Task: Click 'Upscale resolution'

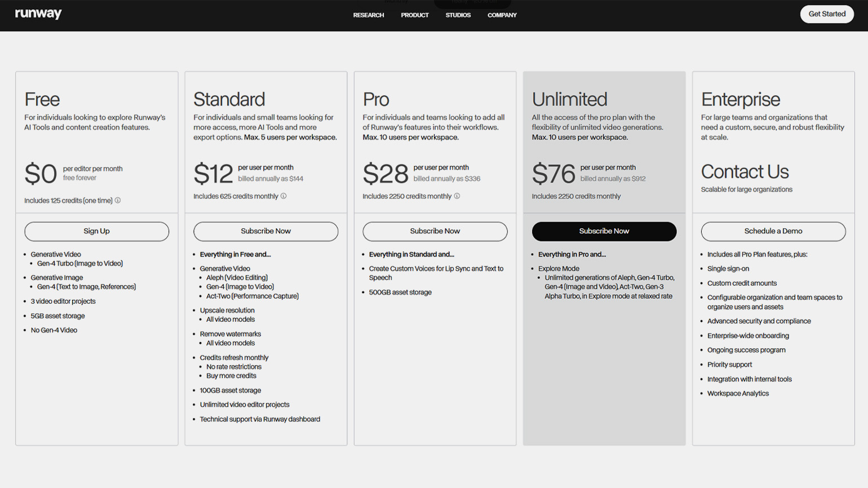Action: [227, 310]
